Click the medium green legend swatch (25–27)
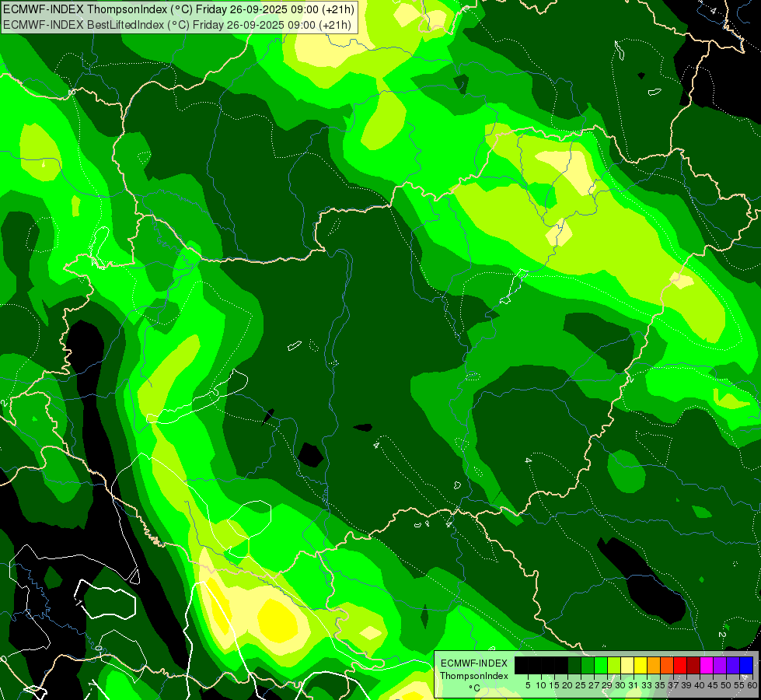The width and height of the screenshot is (761, 700). tap(588, 665)
